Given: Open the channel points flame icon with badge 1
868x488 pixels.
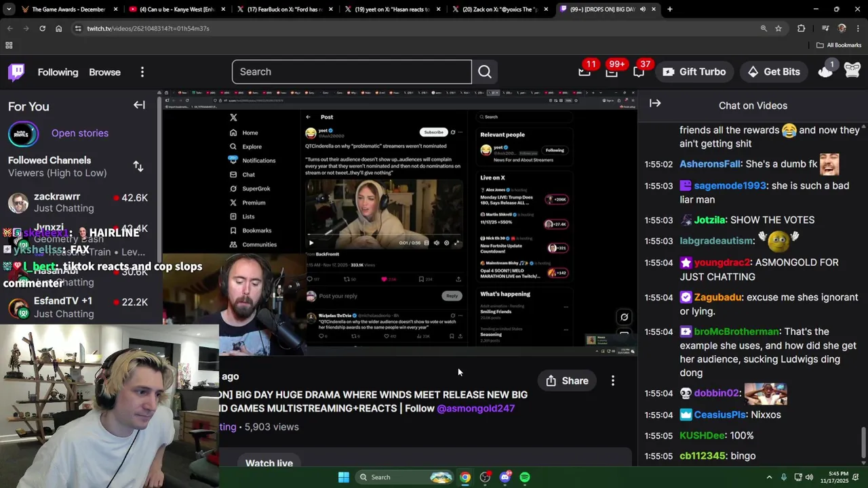Looking at the screenshot, I should click(x=825, y=70).
